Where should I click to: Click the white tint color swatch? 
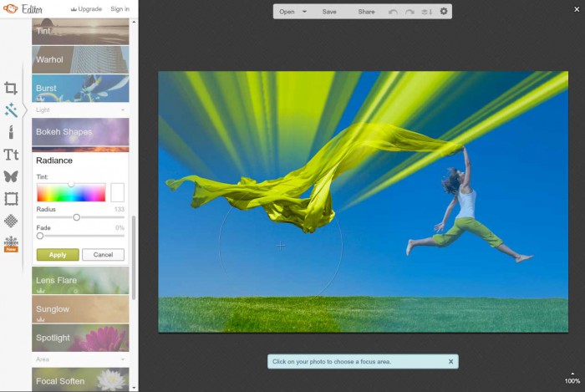pos(117,192)
